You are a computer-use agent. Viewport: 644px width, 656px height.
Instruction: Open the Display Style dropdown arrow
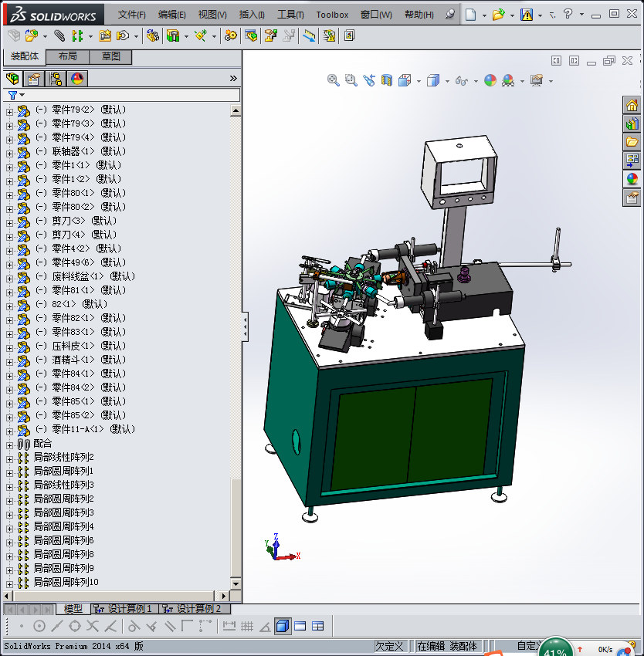(446, 81)
